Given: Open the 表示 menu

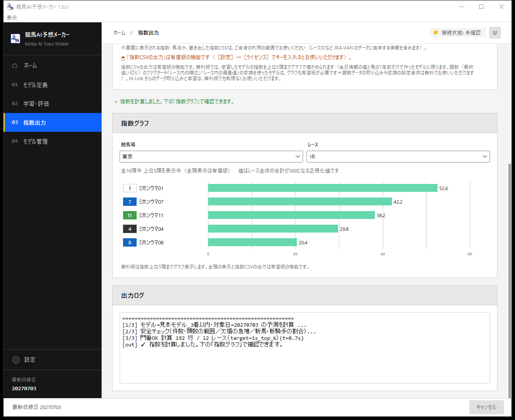Looking at the screenshot, I should tap(12, 18).
